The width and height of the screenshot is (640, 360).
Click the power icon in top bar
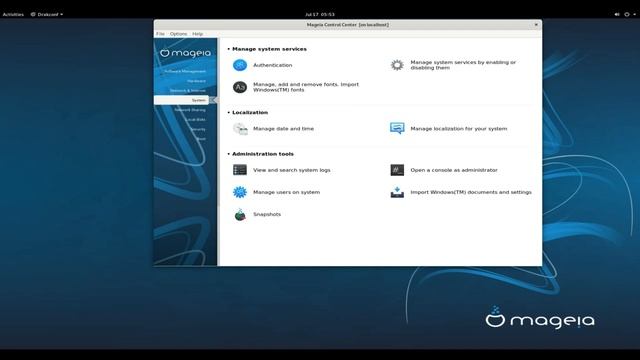627,14
